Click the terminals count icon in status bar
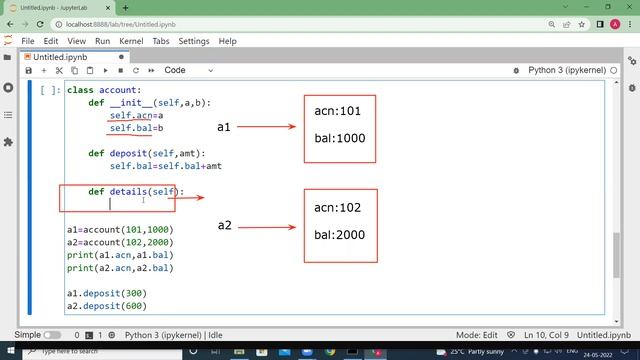Image resolution: width=640 pixels, height=360 pixels. pos(89,335)
